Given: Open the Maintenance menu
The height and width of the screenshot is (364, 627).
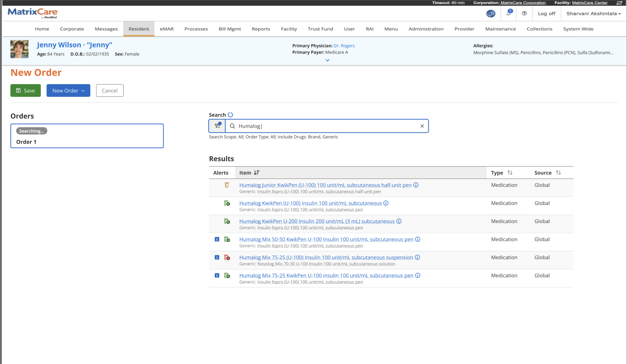Looking at the screenshot, I should coord(501,29).
